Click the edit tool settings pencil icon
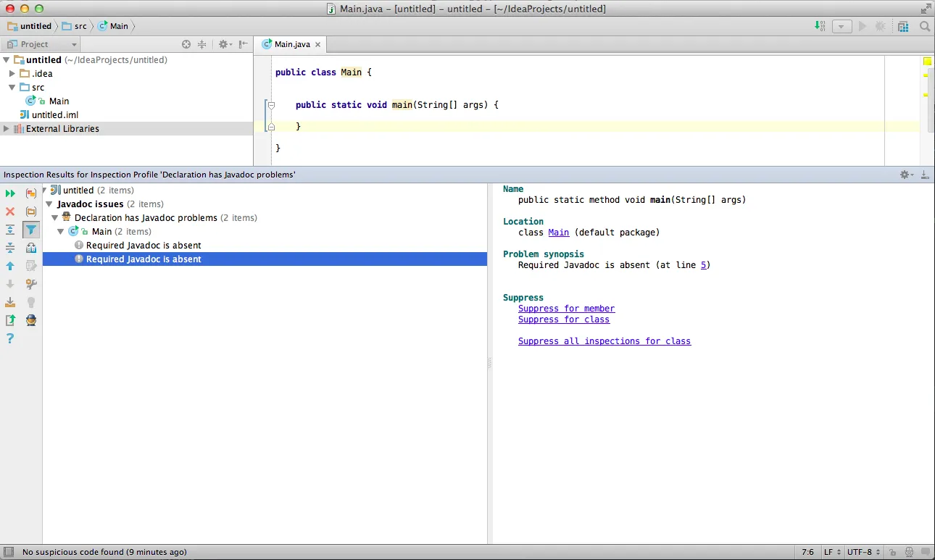Image resolution: width=935 pixels, height=560 pixels. 31,266
